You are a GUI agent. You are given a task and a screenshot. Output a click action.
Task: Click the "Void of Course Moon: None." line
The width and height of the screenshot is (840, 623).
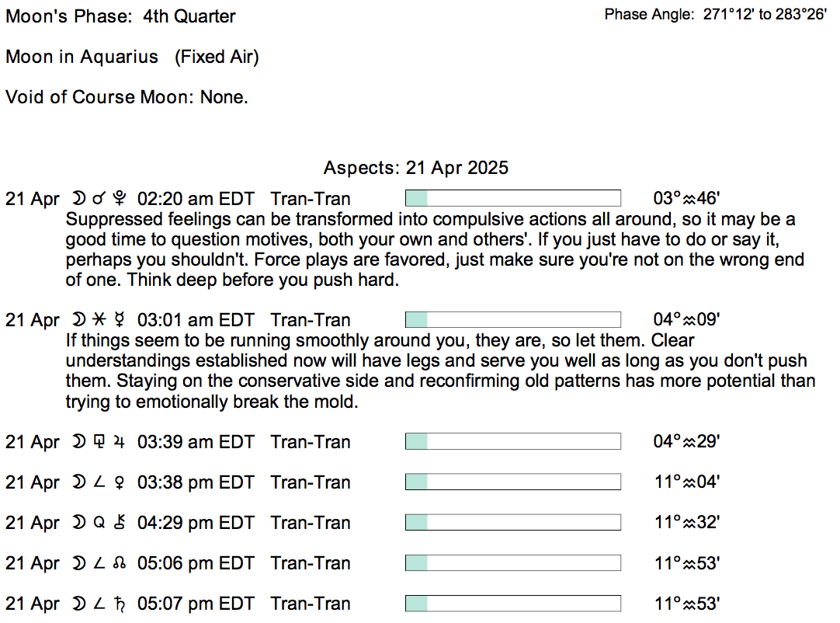coord(127,97)
